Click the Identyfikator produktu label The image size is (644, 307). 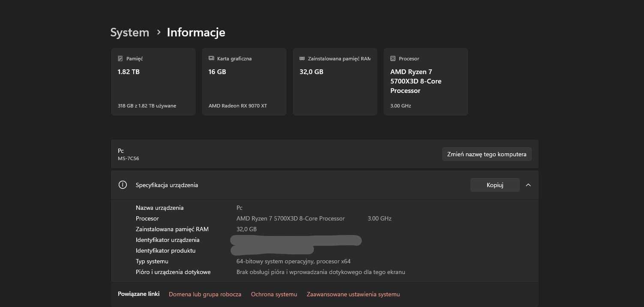166,250
